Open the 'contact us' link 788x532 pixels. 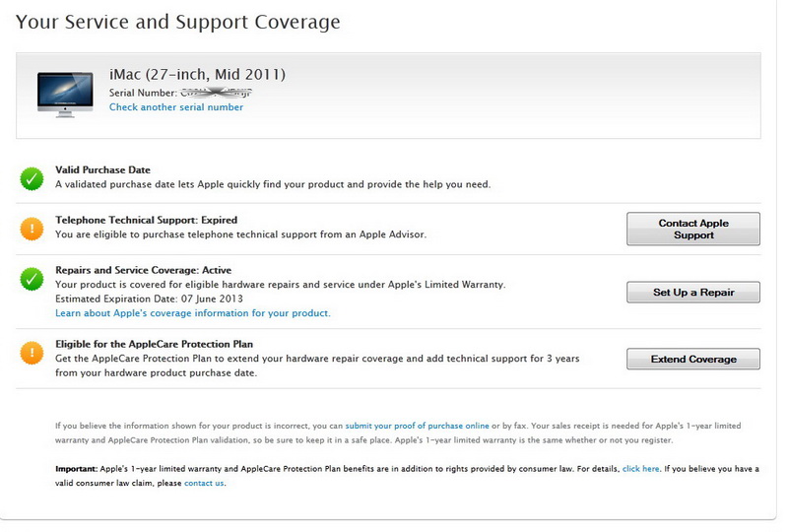coord(204,483)
